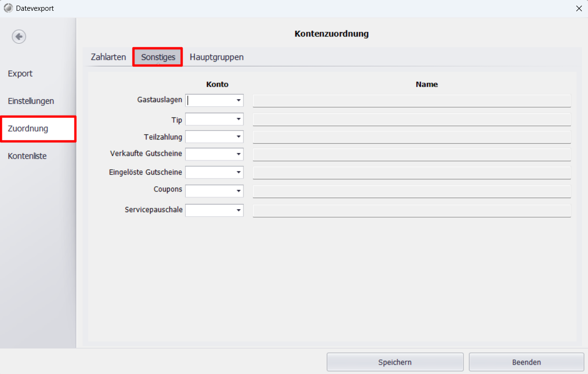Click the Gastauslagen Name field
The image size is (588, 374).
coord(412,101)
